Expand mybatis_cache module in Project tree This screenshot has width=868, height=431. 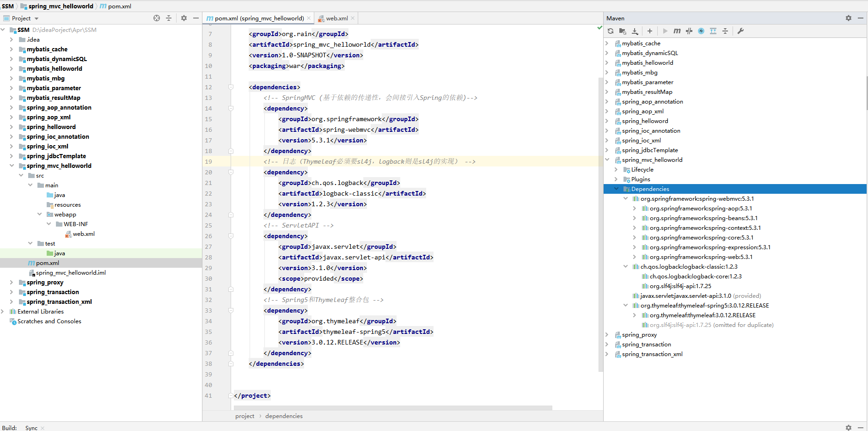pyautogui.click(x=12, y=49)
